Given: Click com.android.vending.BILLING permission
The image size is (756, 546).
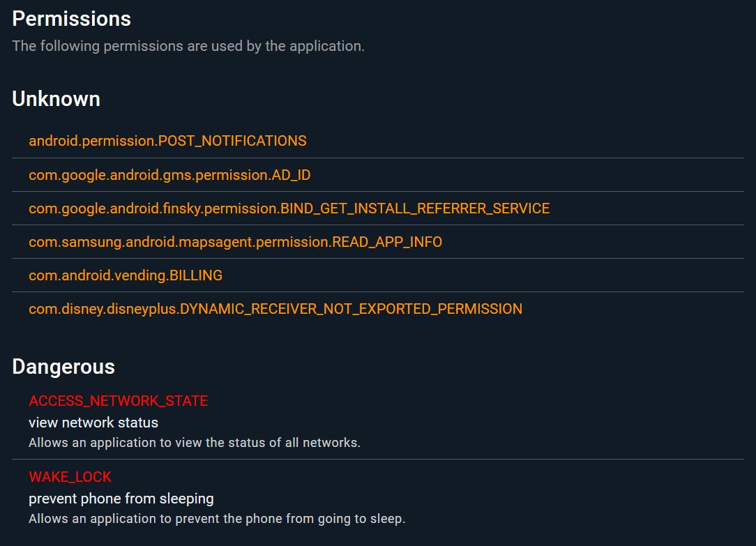Looking at the screenshot, I should [126, 275].
